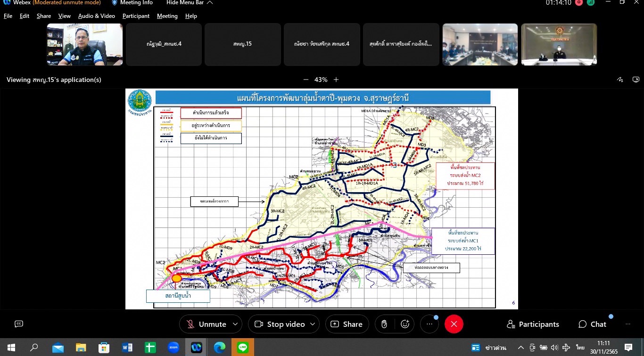
Task: Click the raise hand icon
Action: pos(384,324)
